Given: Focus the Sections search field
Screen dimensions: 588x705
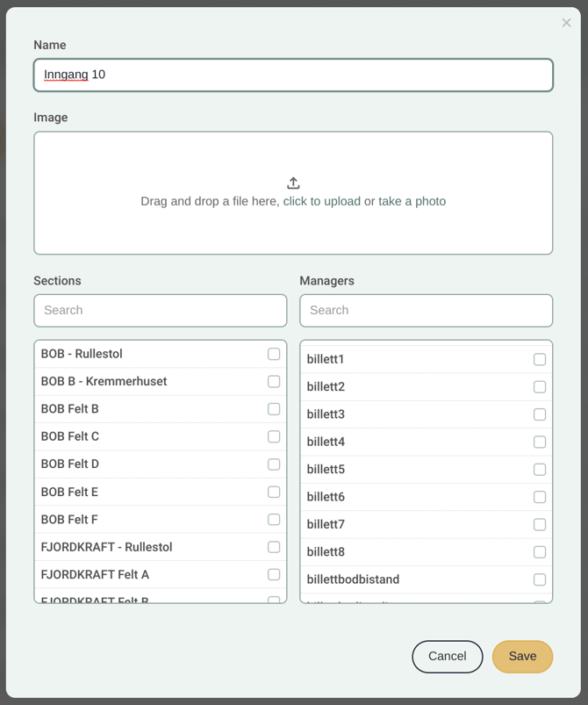Looking at the screenshot, I should [x=160, y=311].
